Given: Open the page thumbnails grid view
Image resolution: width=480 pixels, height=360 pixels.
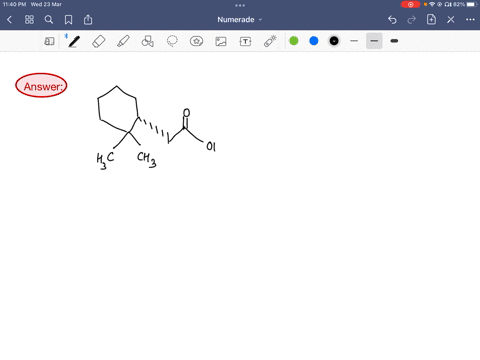Looking at the screenshot, I should click(x=29, y=20).
